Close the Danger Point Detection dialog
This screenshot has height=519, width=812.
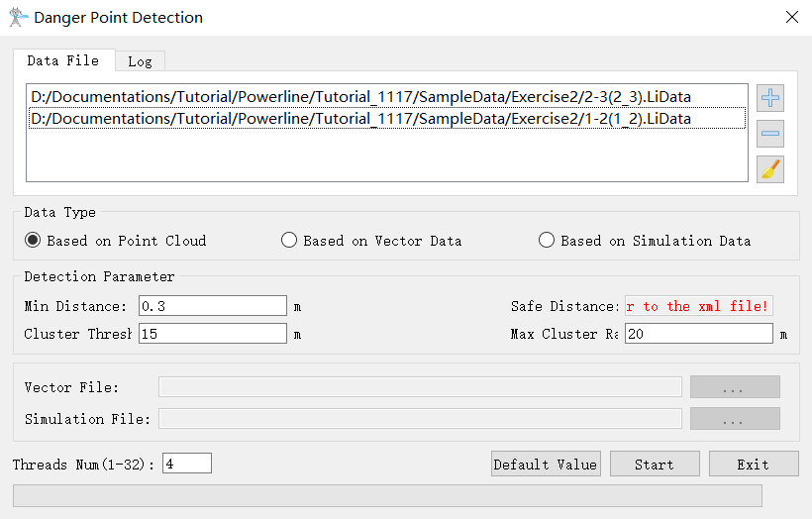[x=792, y=17]
